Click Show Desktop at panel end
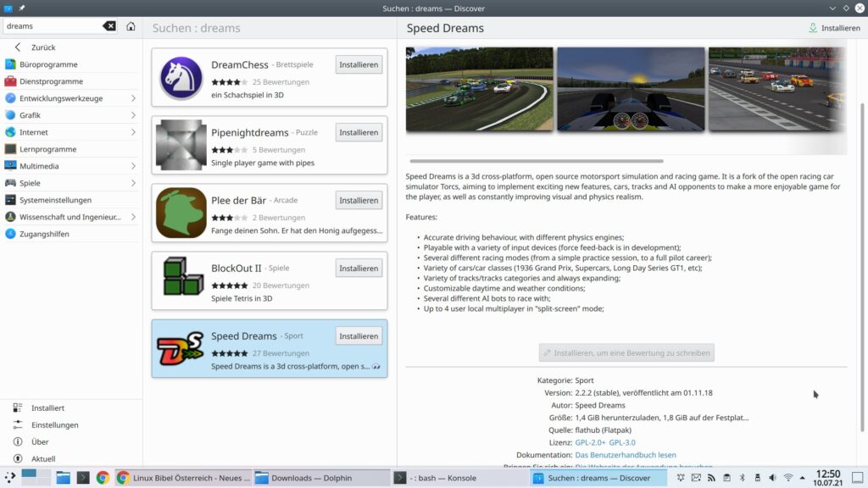This screenshot has width=868, height=488. [x=857, y=478]
